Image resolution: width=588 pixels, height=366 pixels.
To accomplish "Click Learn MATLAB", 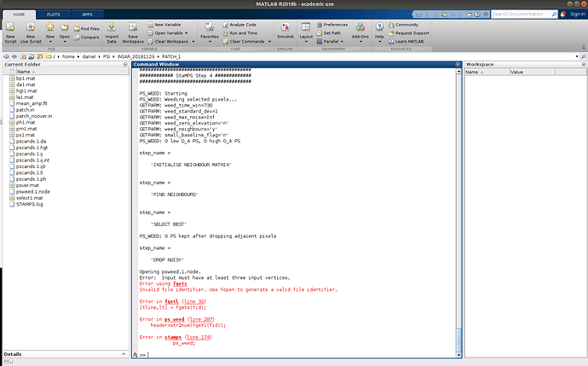I will click(406, 41).
